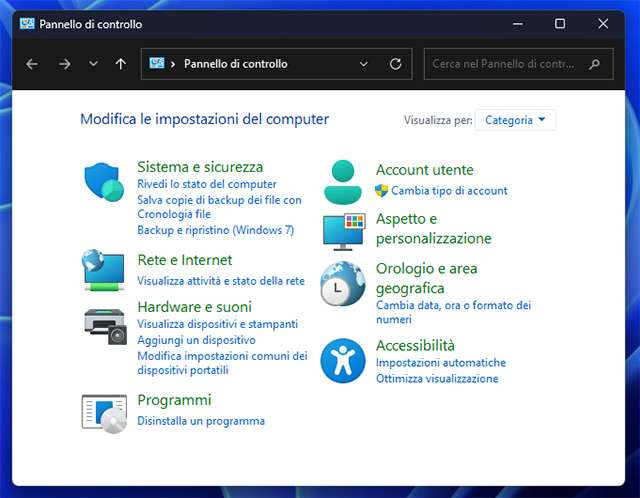Open the Orologio e area geografica clock icon
Viewport: 640px width, 498px height.
tap(343, 284)
